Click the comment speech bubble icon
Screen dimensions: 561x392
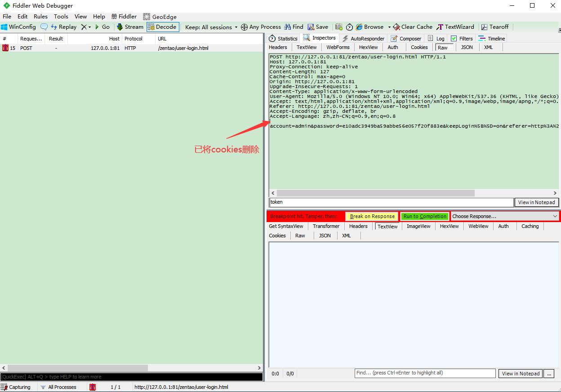point(44,27)
